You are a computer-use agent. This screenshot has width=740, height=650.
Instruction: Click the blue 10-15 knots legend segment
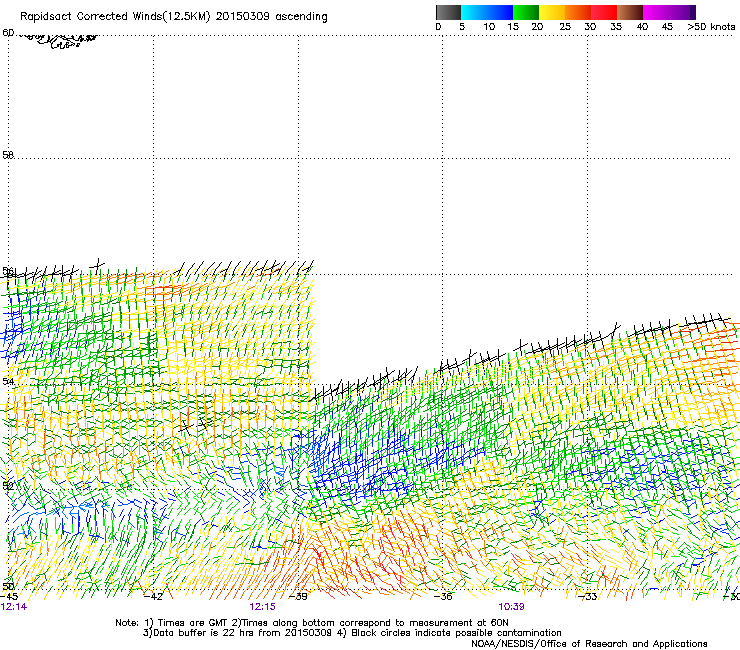coord(500,12)
